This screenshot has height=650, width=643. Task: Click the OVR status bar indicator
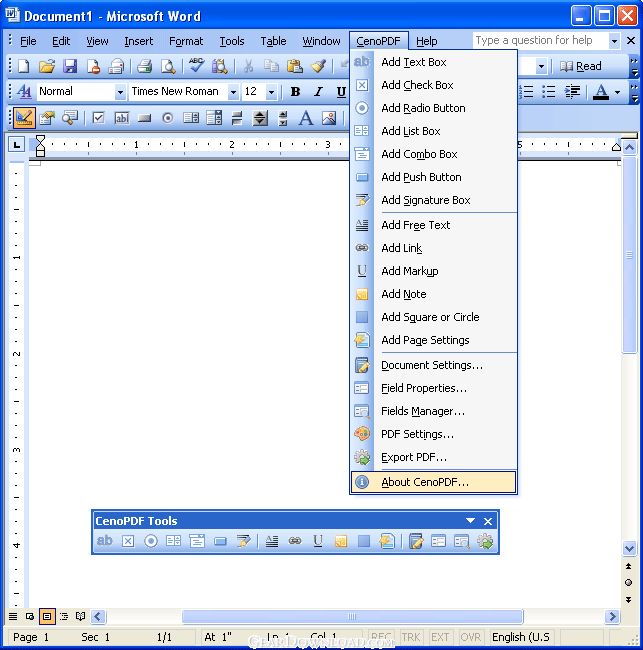pos(471,637)
